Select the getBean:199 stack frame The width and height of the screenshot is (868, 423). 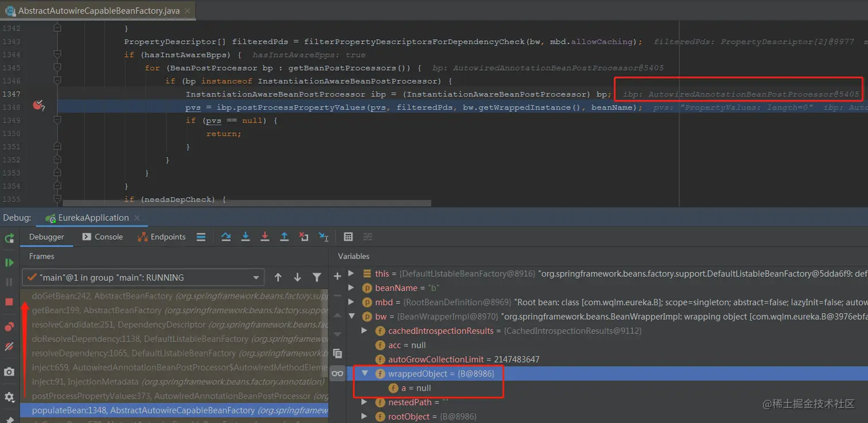point(175,310)
